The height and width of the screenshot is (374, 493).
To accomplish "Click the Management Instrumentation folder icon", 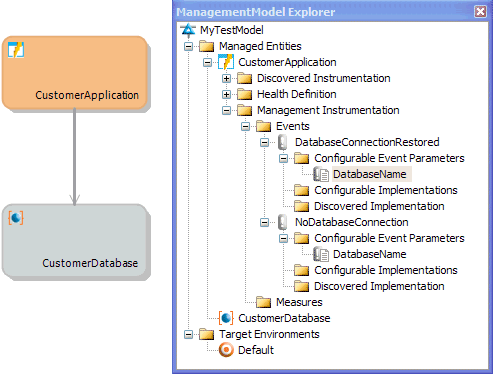I will pos(245,110).
